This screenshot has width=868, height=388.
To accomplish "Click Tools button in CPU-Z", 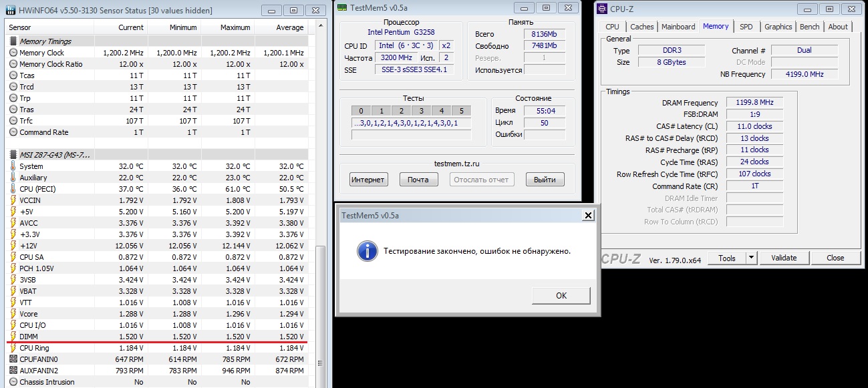I will (x=727, y=258).
